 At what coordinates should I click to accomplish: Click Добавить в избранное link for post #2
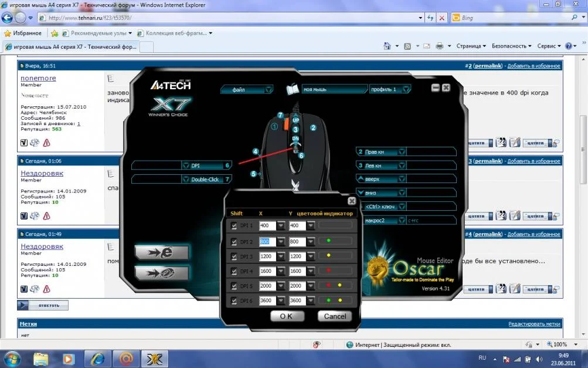[533, 66]
